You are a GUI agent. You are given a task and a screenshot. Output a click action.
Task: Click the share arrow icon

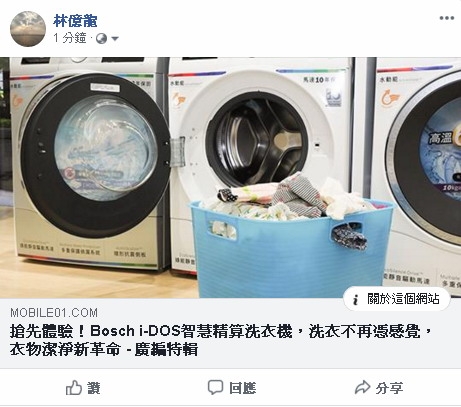tap(362, 387)
